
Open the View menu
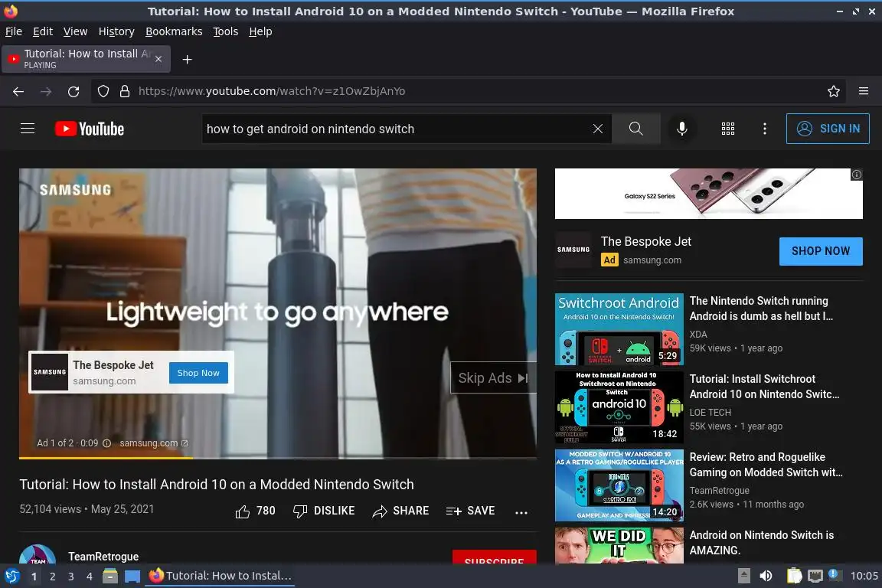pos(75,31)
